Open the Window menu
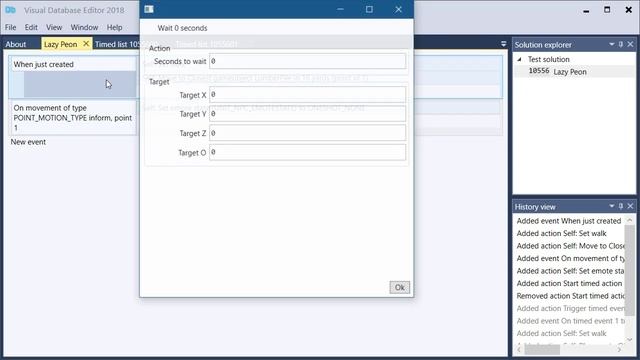The width and height of the screenshot is (640, 360). pyautogui.click(x=84, y=27)
